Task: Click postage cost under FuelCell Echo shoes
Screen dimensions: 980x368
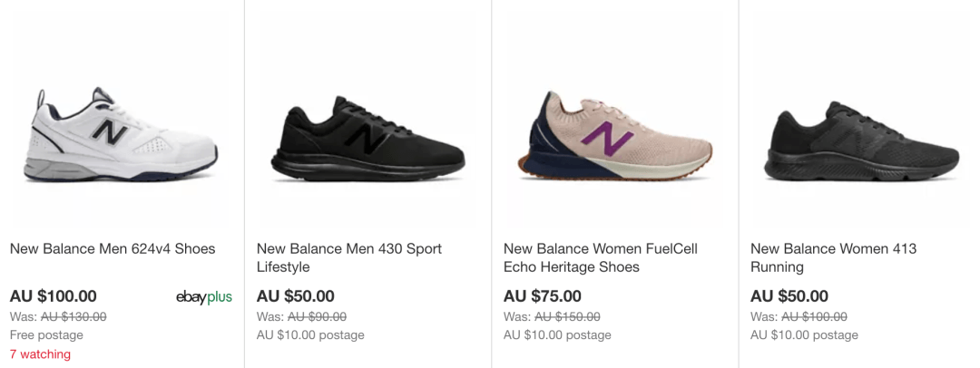Action: [557, 335]
